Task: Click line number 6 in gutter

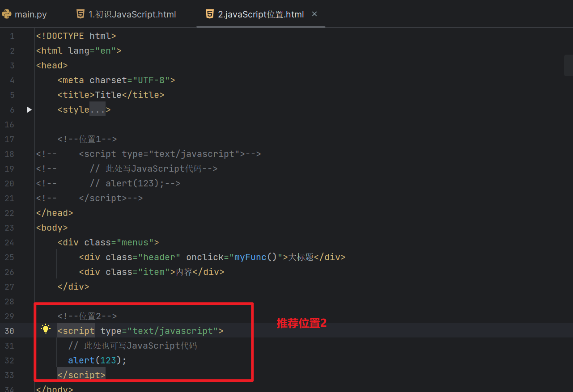Action: coord(12,110)
